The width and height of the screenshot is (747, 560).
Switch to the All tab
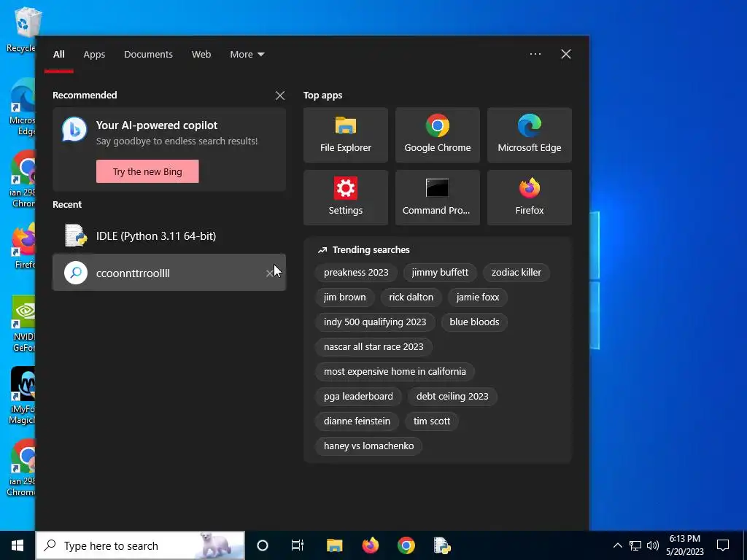click(x=58, y=54)
